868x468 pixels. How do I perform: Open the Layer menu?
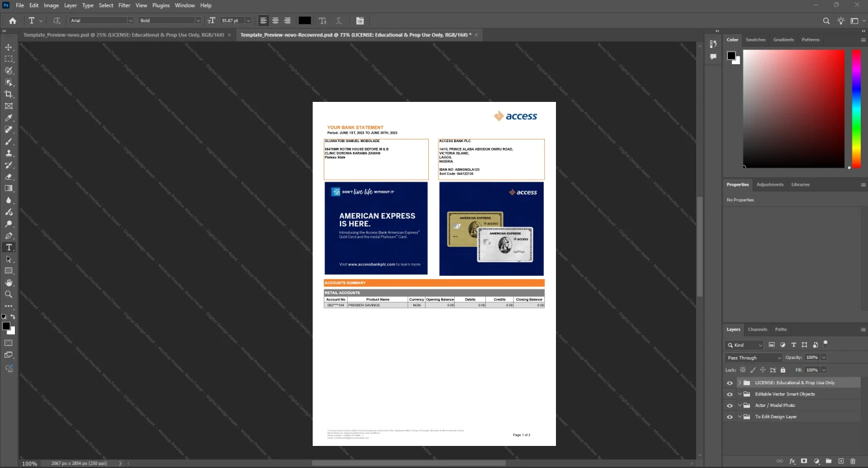pos(70,5)
